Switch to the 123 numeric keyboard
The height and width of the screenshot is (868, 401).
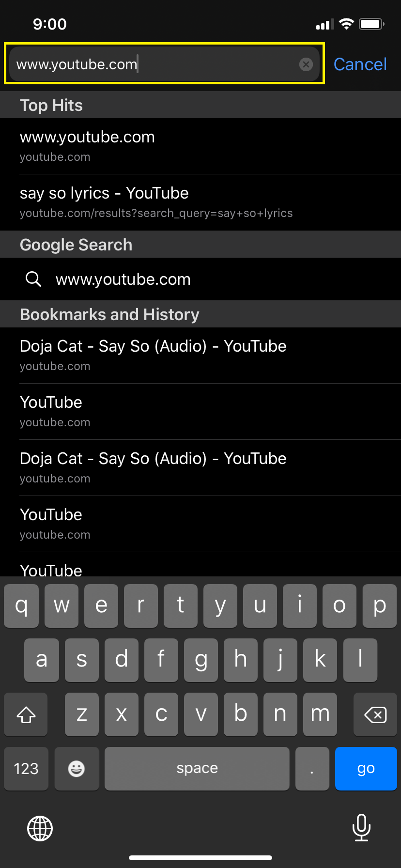click(x=26, y=768)
